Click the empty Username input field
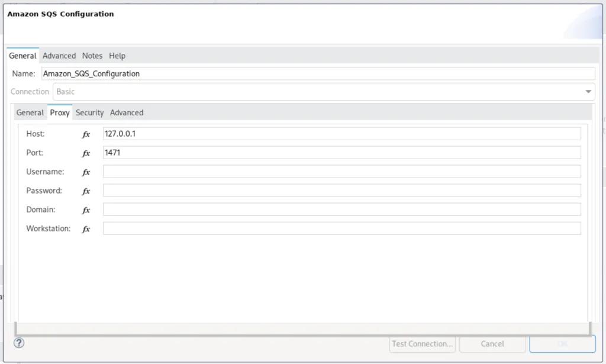Viewport: 606px width, 364px height. 341,172
